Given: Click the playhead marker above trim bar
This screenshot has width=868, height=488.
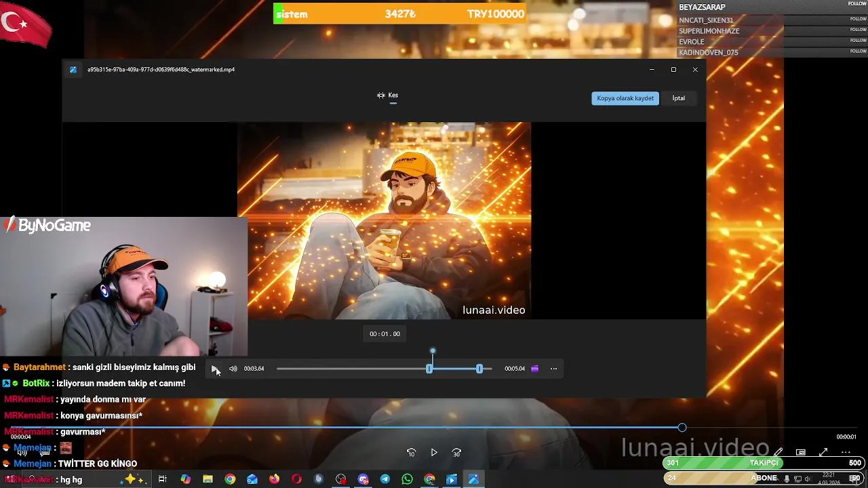Looking at the screenshot, I should coord(433,351).
